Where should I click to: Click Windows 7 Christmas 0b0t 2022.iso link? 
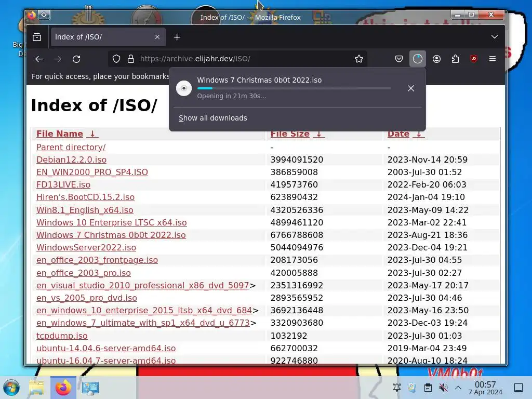click(111, 235)
